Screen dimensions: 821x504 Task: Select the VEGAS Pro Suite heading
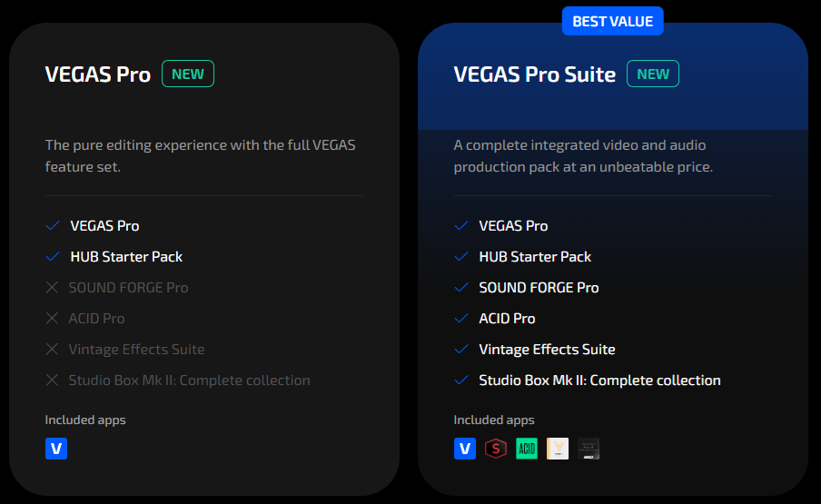click(534, 74)
